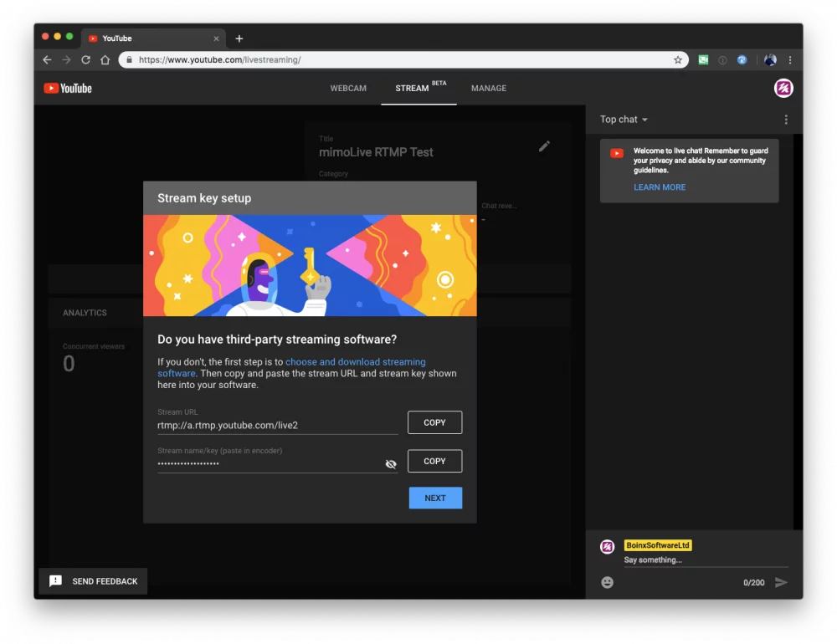Bookmark this page with the star icon
The width and height of the screenshot is (837, 644).
pyautogui.click(x=678, y=59)
